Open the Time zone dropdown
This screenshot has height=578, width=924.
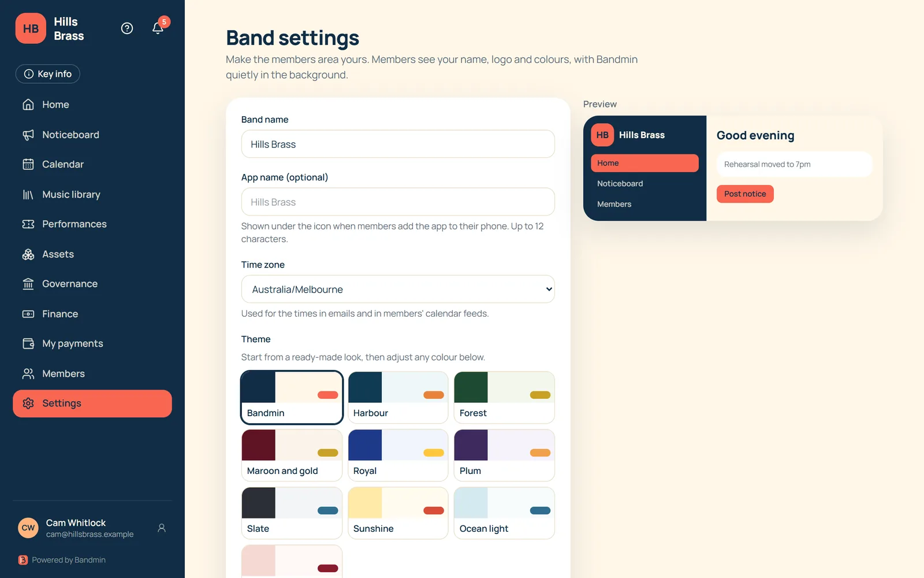[398, 289]
